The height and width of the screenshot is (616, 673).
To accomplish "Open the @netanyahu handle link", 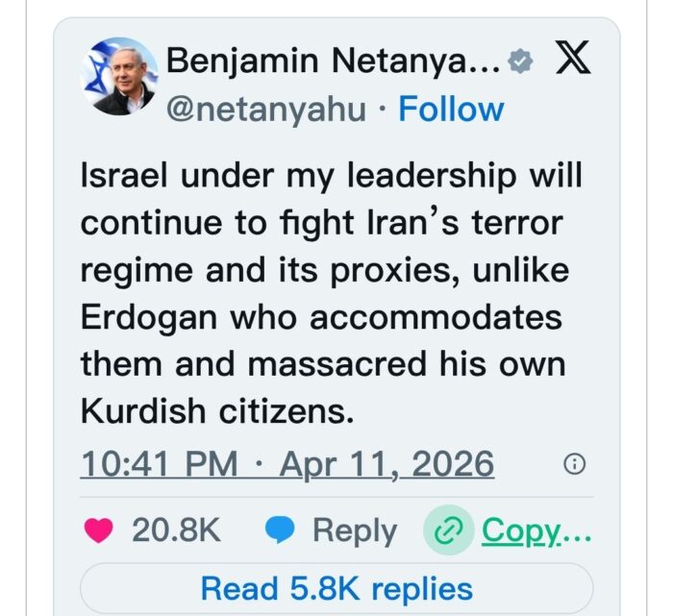I will pyautogui.click(x=265, y=109).
